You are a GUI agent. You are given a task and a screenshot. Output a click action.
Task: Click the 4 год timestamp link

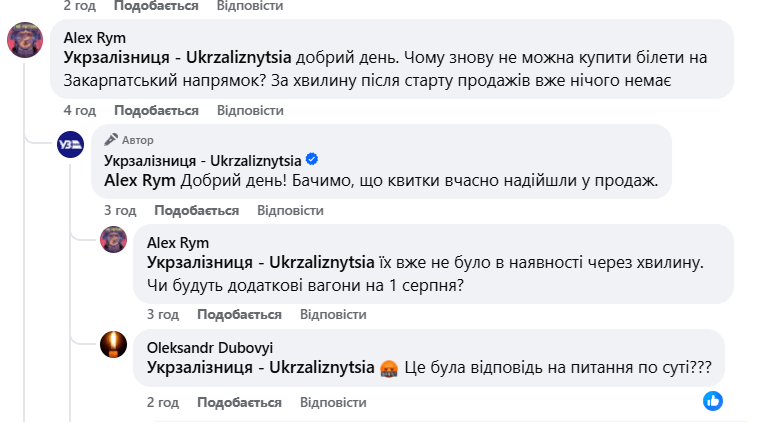[79, 108]
